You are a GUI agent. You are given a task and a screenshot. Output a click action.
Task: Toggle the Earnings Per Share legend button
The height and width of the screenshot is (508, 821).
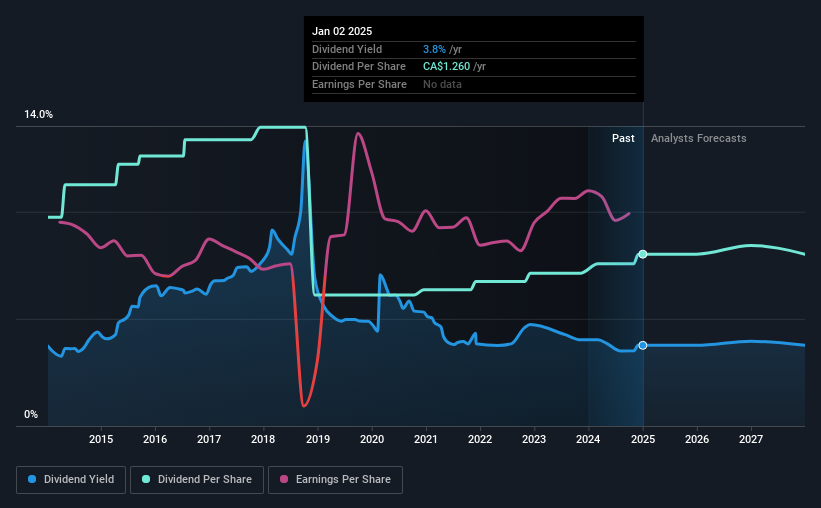335,480
